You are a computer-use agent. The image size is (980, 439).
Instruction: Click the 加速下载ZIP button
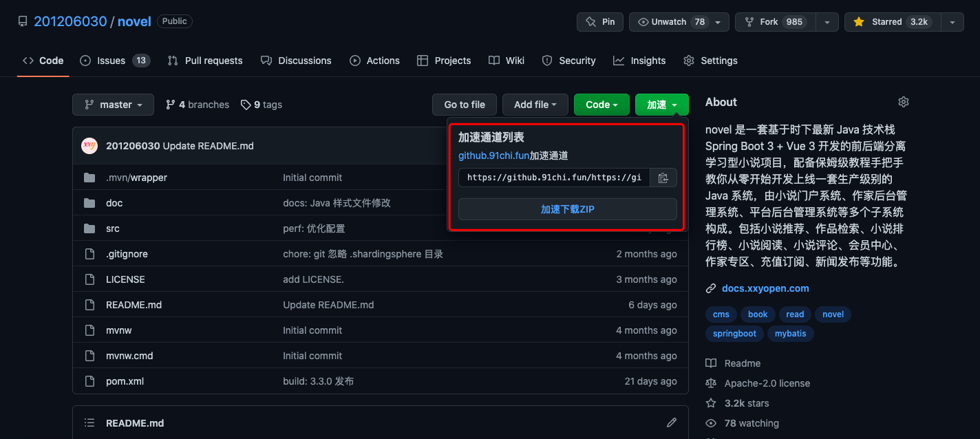coord(568,209)
